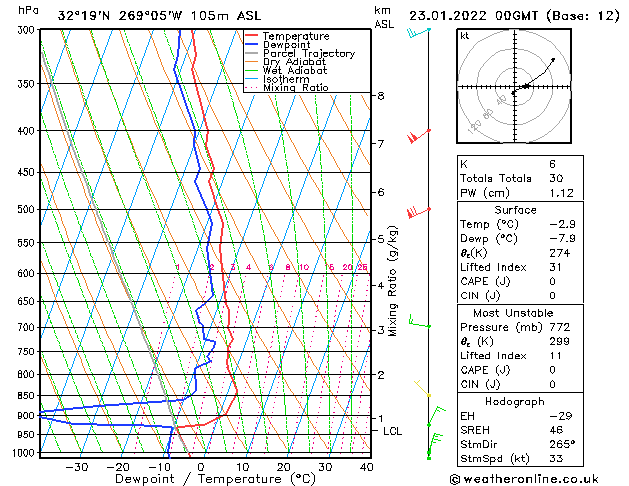Click the Totals Totals value 30
The image size is (629, 486).
556,178
